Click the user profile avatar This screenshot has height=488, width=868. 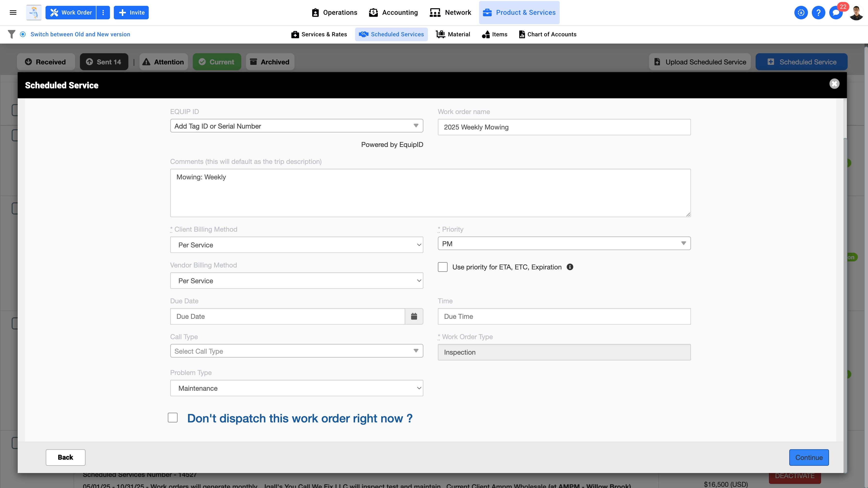coord(856,13)
